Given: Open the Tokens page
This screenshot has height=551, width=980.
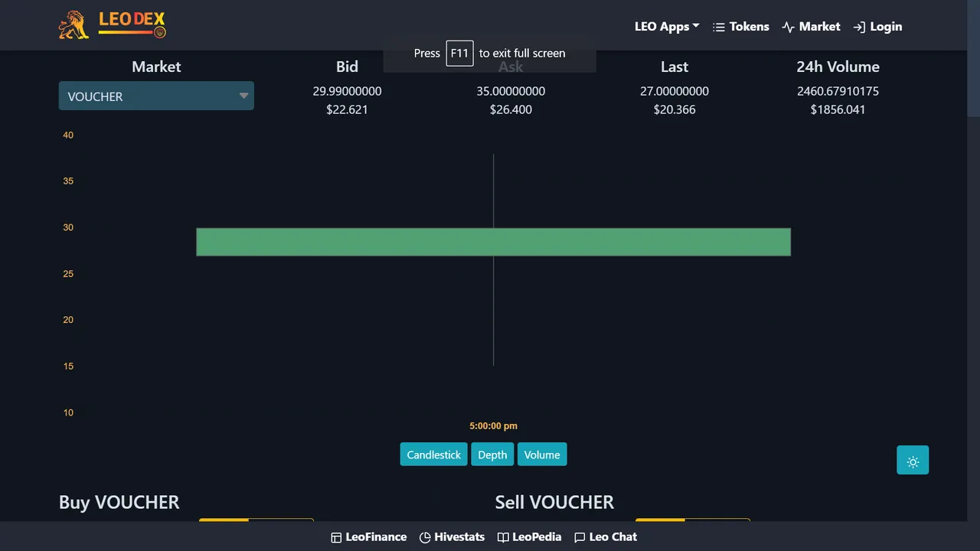Looking at the screenshot, I should tap(740, 27).
